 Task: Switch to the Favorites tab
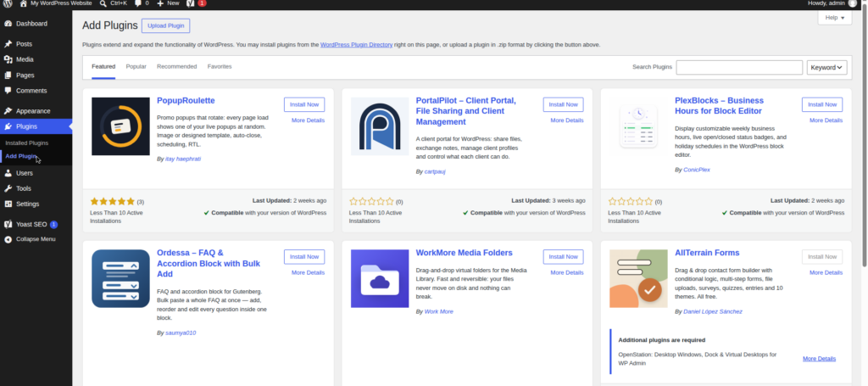(220, 66)
